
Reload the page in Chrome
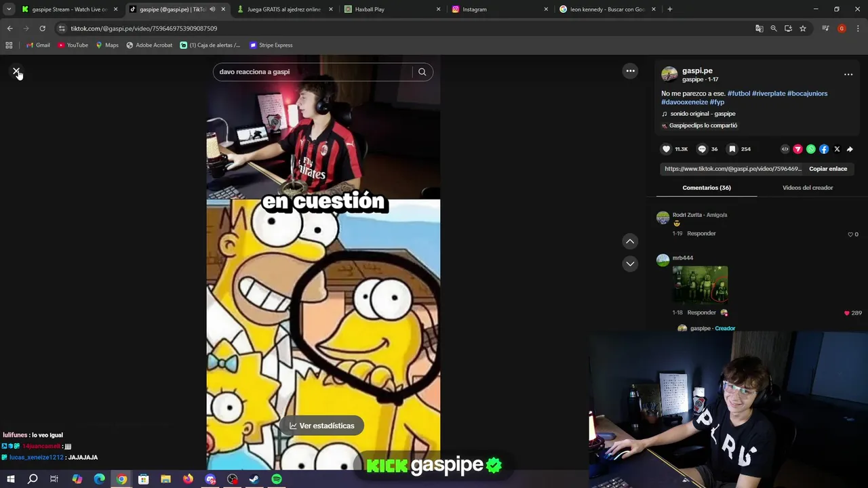(x=42, y=28)
